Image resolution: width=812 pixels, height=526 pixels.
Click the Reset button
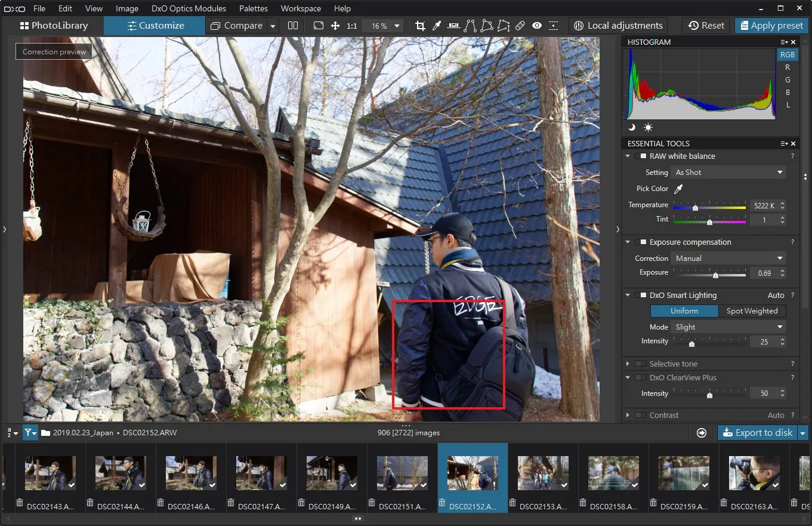pyautogui.click(x=706, y=26)
